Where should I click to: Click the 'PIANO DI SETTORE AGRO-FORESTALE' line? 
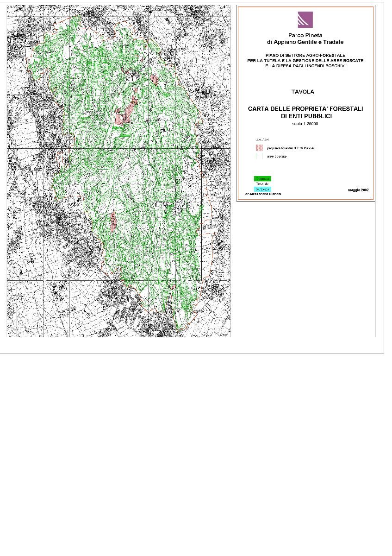(x=305, y=56)
